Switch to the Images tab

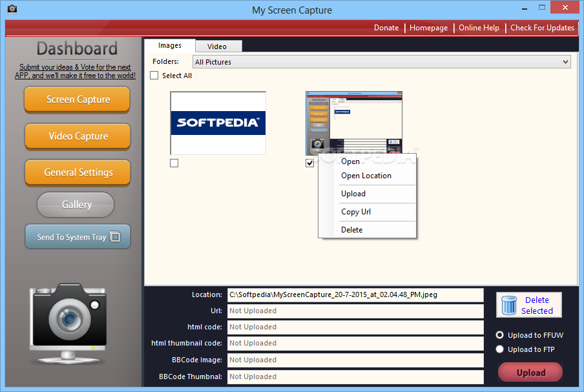pos(169,45)
